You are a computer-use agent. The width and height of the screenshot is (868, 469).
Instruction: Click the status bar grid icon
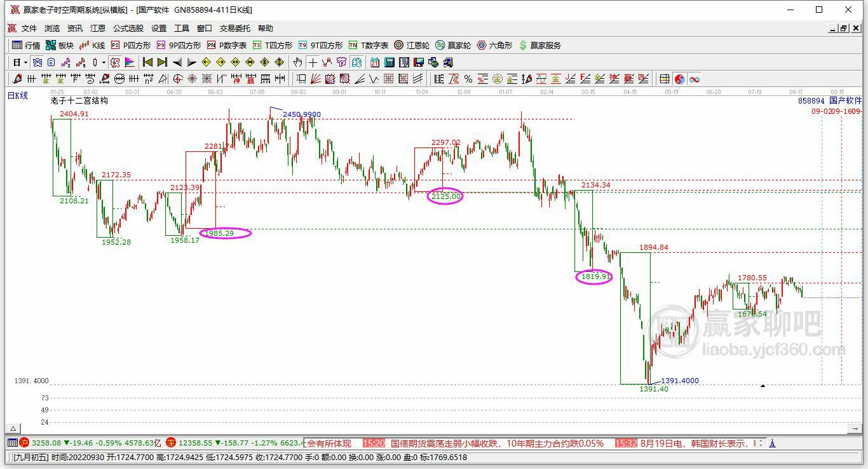[12, 442]
